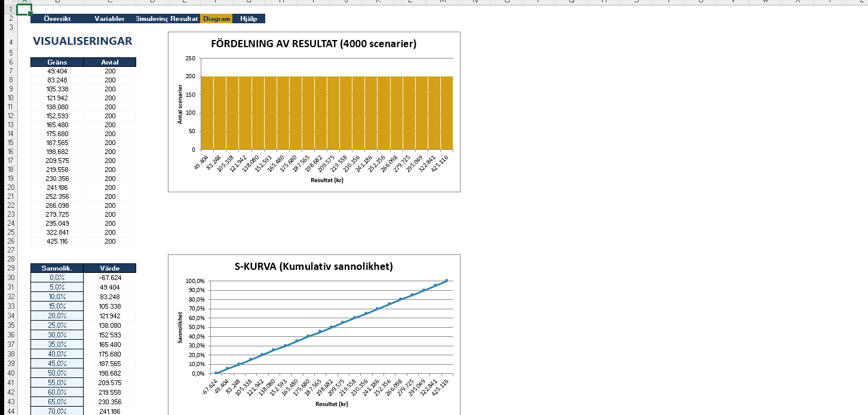Select the highlighted Diagram tab
Image resolution: width=868 pixels, height=415 pixels.
216,19
